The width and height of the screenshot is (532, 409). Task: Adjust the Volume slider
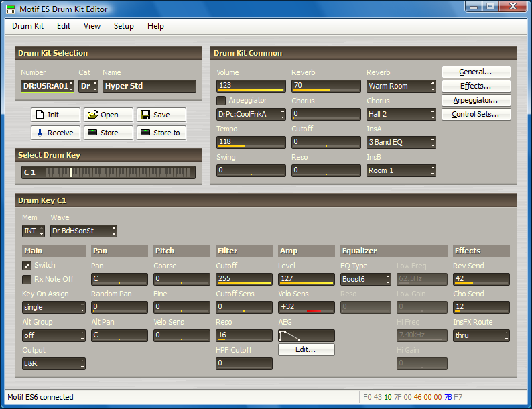pos(251,86)
